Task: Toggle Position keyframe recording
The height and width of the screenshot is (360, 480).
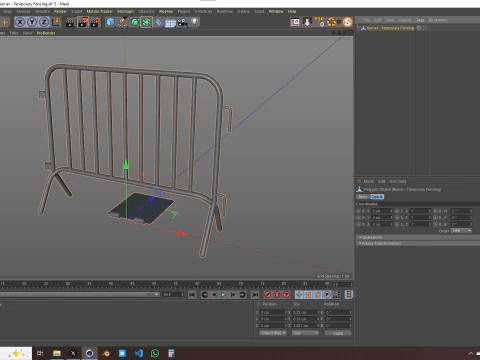Action: 299,295
